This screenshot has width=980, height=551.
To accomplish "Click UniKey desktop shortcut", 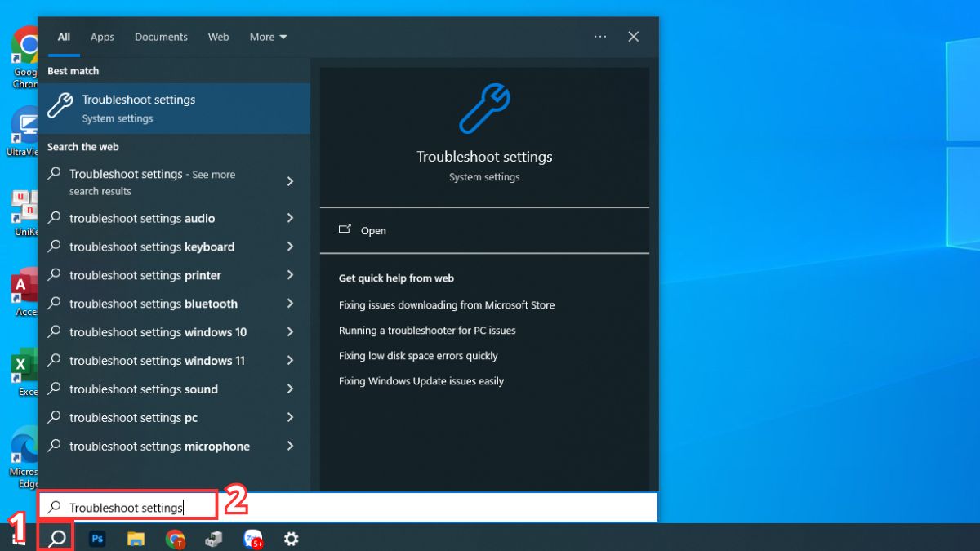I will (x=26, y=214).
